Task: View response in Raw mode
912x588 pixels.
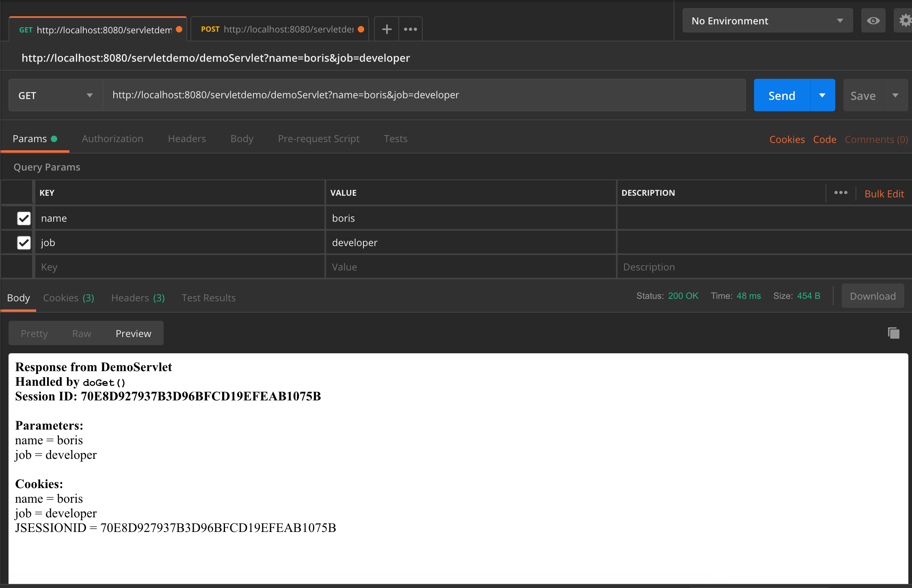Action: click(x=81, y=333)
